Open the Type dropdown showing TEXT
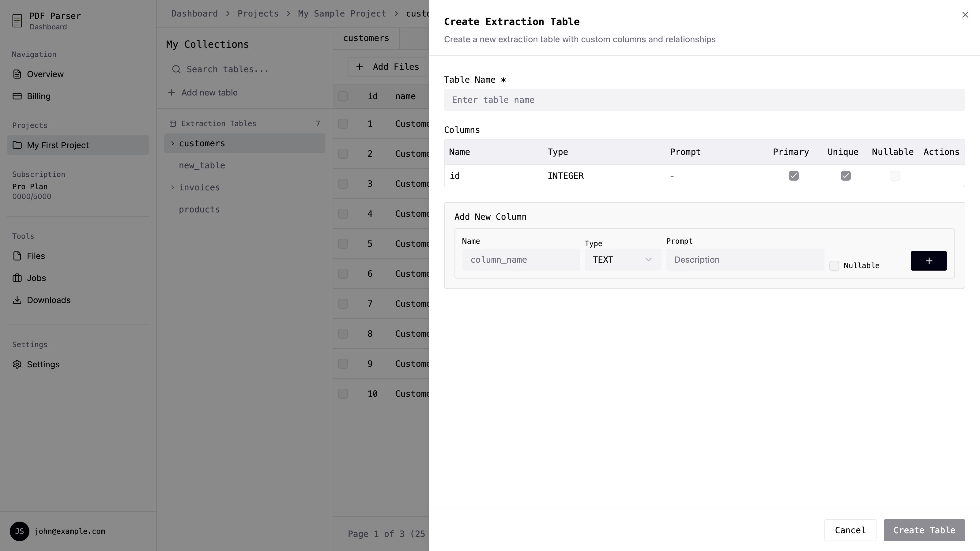The height and width of the screenshot is (551, 980). tap(622, 259)
